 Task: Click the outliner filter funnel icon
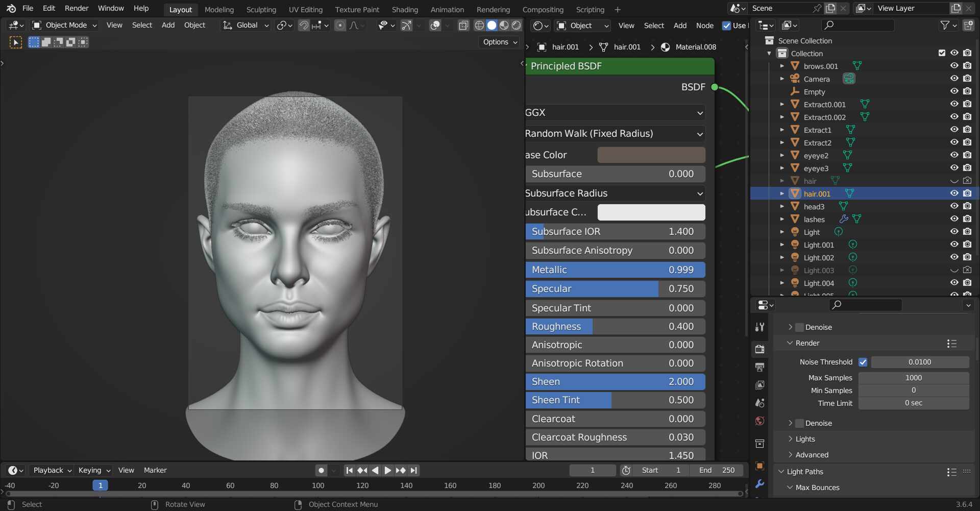(945, 25)
